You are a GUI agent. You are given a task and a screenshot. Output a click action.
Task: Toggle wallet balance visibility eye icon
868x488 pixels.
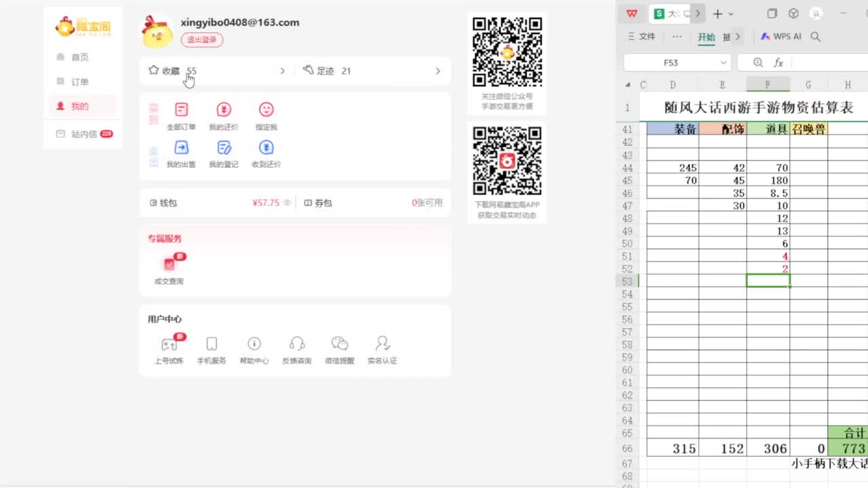(287, 203)
